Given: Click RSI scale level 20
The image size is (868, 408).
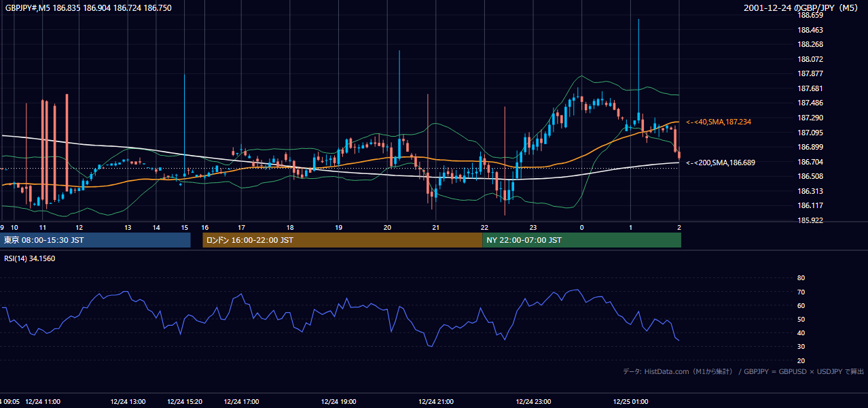Looking at the screenshot, I should 801,360.
